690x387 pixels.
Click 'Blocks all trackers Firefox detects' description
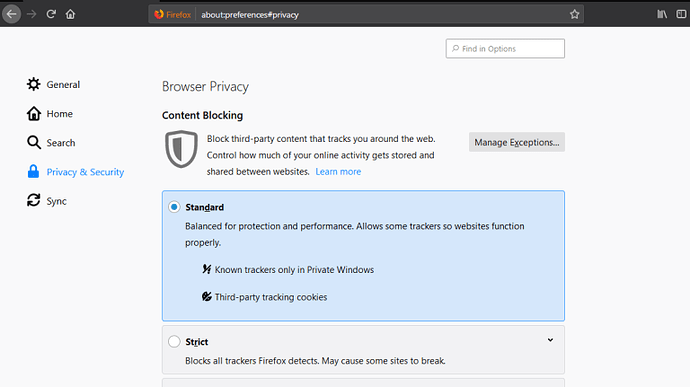click(x=315, y=361)
